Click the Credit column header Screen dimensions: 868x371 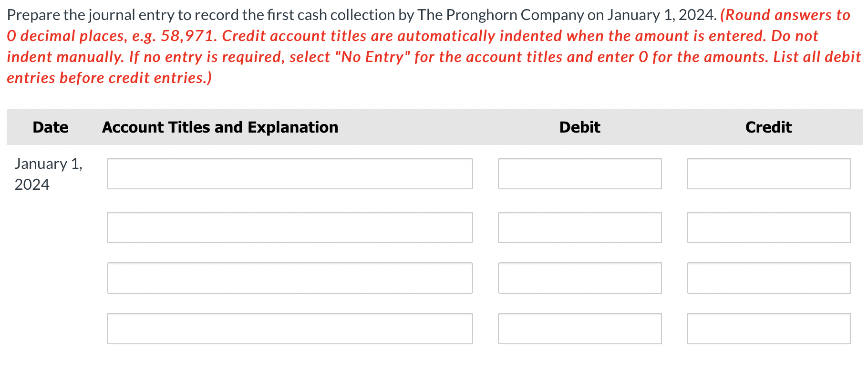(768, 127)
